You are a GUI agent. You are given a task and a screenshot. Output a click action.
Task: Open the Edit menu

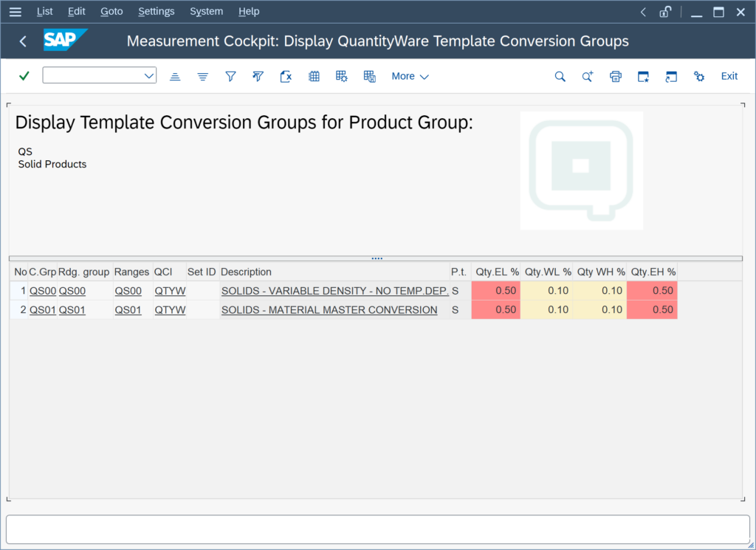point(76,11)
